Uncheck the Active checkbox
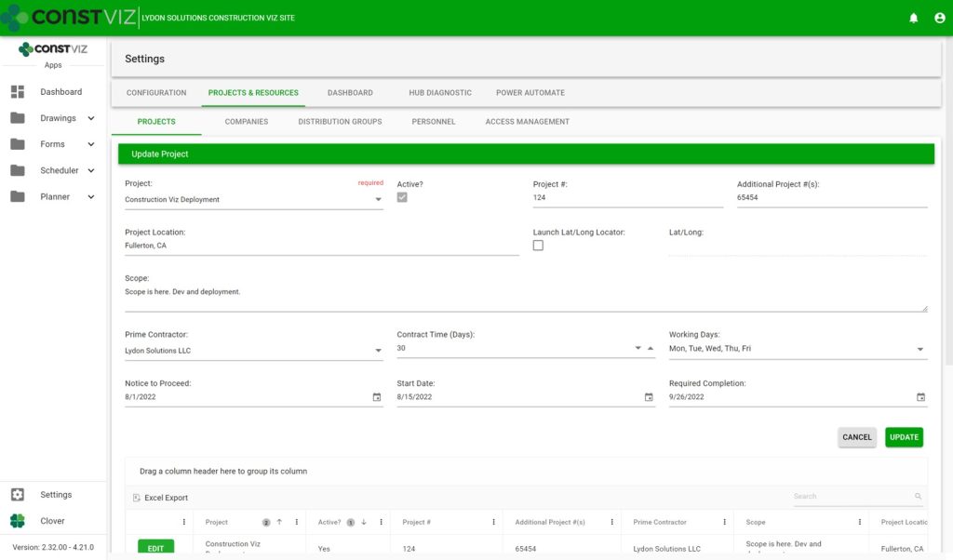Screen dimensions: 953x560 pos(404,197)
